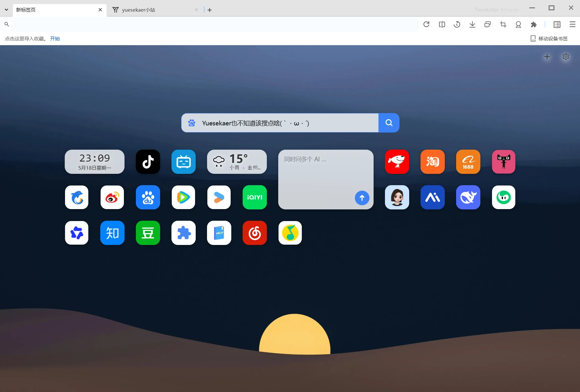Open the dark blue AI logo shortcut

432,197
